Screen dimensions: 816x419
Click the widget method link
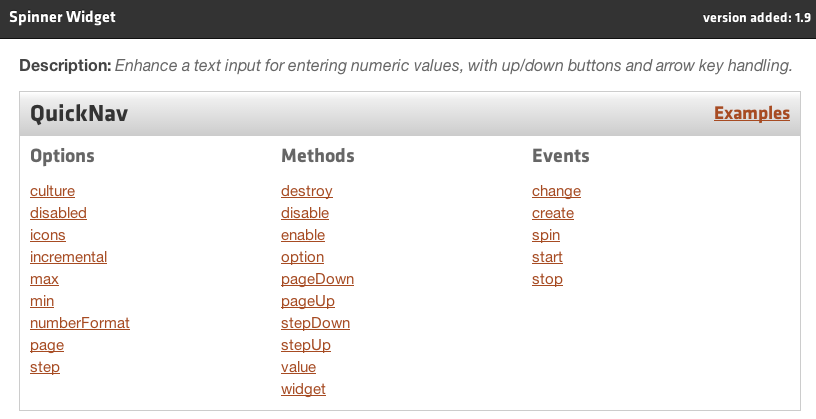click(x=303, y=389)
